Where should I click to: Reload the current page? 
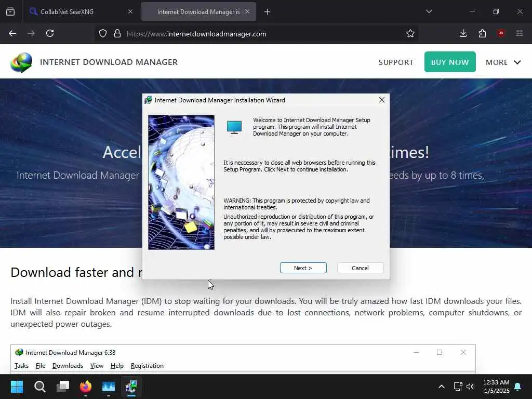click(x=50, y=33)
